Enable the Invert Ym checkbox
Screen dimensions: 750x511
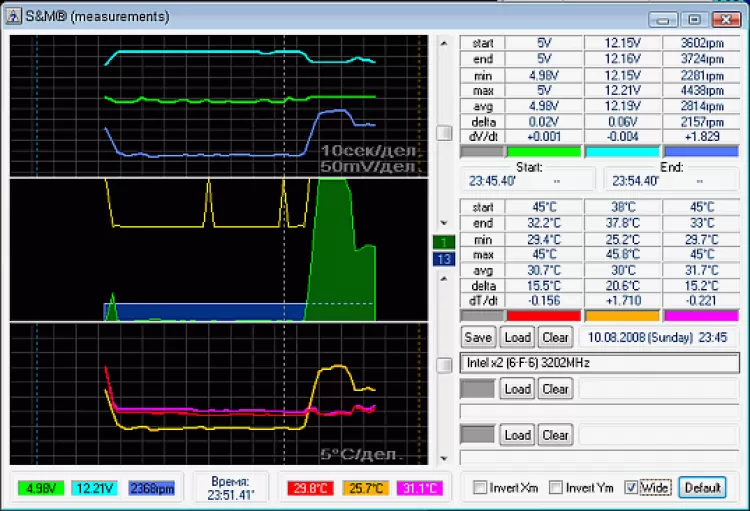(x=557, y=488)
